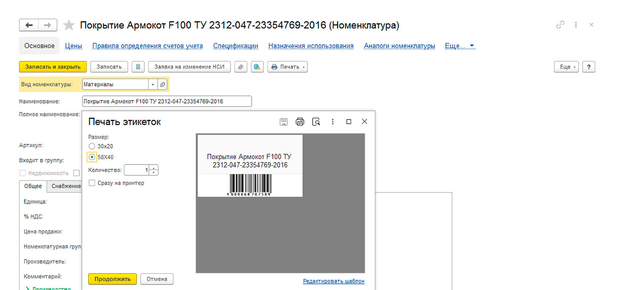Open the Печать dropdown button
This screenshot has width=644, height=290.
pos(288,67)
